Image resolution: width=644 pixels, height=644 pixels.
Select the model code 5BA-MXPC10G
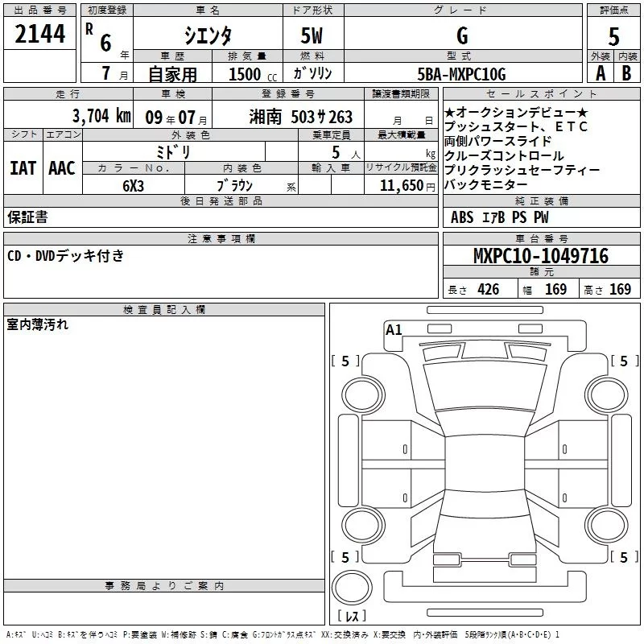pos(461,74)
